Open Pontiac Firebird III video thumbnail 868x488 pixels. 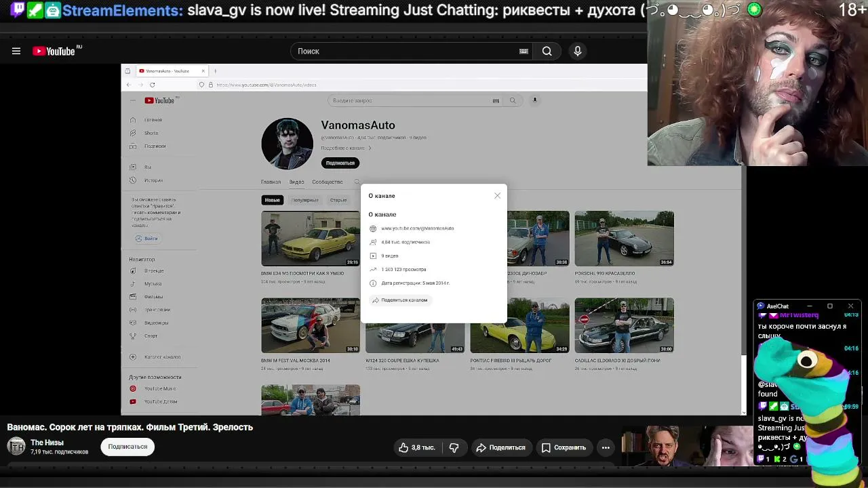tap(519, 325)
